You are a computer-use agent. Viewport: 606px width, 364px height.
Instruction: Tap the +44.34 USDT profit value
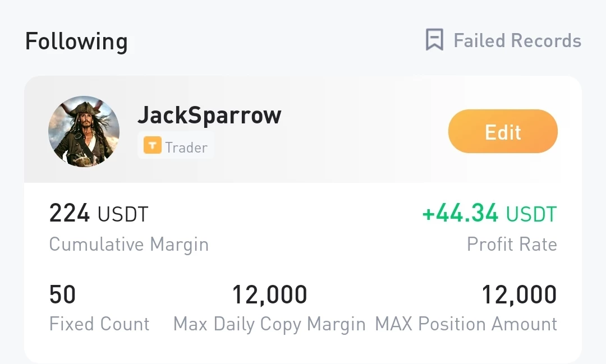(x=490, y=213)
